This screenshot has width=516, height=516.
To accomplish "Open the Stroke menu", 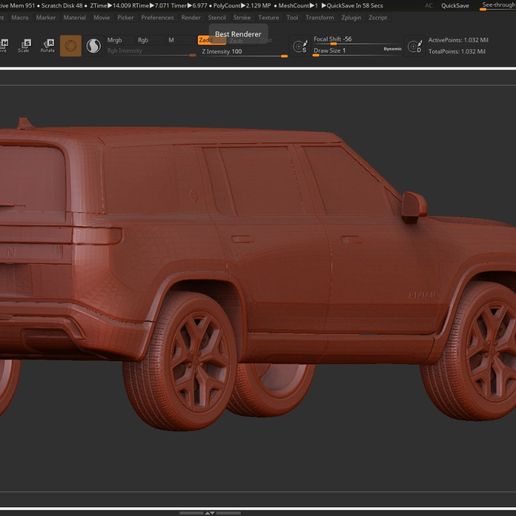I will tap(242, 18).
